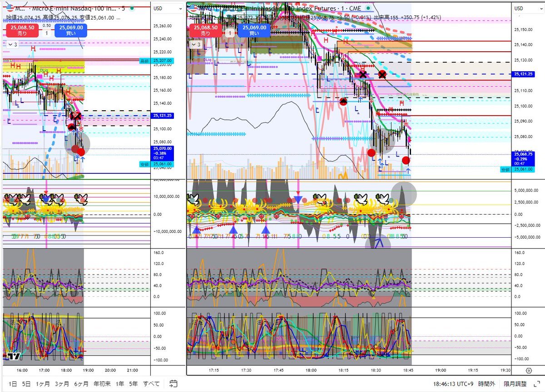Click the red 売り sell button on left chart

(22, 30)
